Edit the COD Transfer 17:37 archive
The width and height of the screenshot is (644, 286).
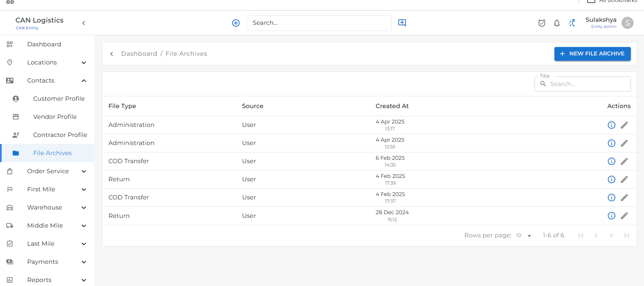tap(624, 197)
